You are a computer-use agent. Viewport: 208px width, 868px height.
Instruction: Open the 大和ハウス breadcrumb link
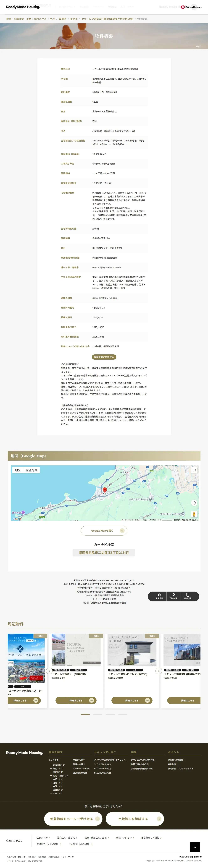pos(40,19)
